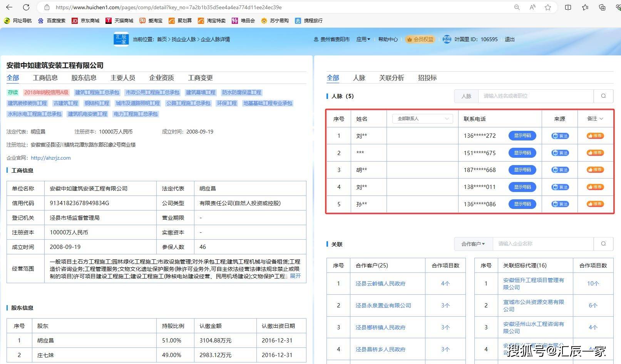Open the 会员权益 badge

click(420, 39)
